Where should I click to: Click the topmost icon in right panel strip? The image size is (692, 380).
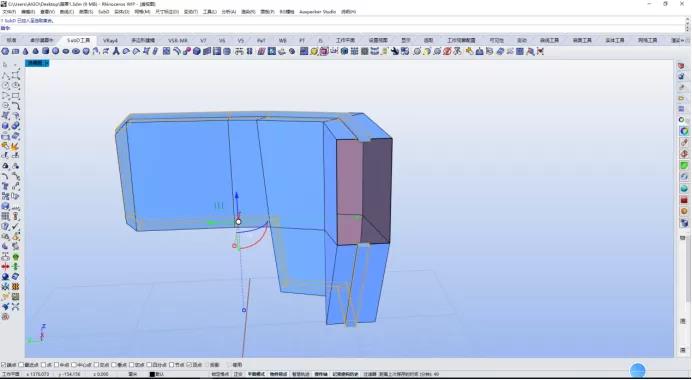682,65
